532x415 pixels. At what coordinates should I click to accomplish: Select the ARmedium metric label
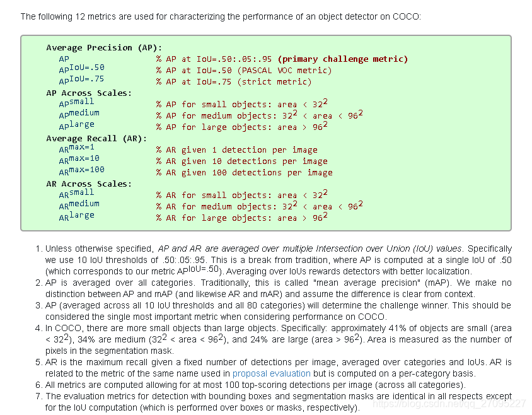79,205
